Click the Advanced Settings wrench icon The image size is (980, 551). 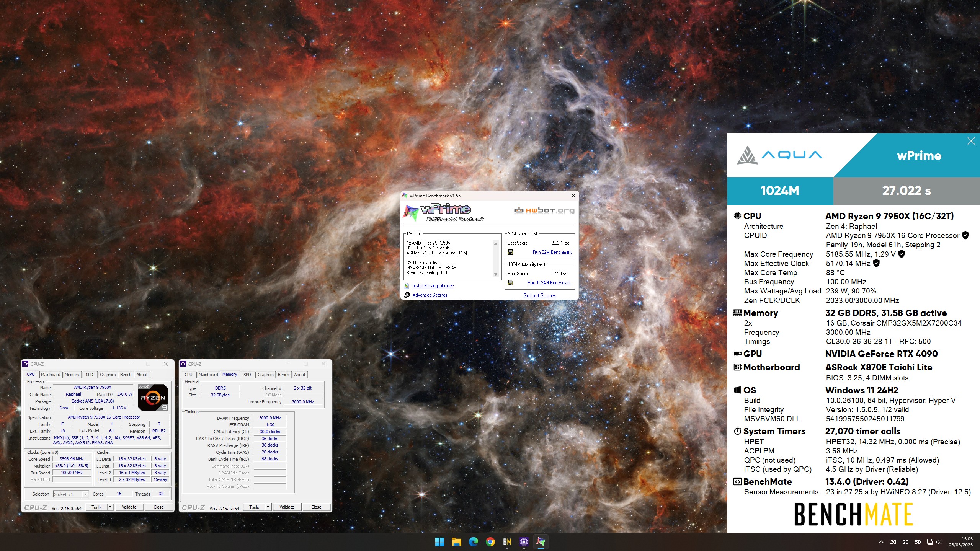coord(407,295)
